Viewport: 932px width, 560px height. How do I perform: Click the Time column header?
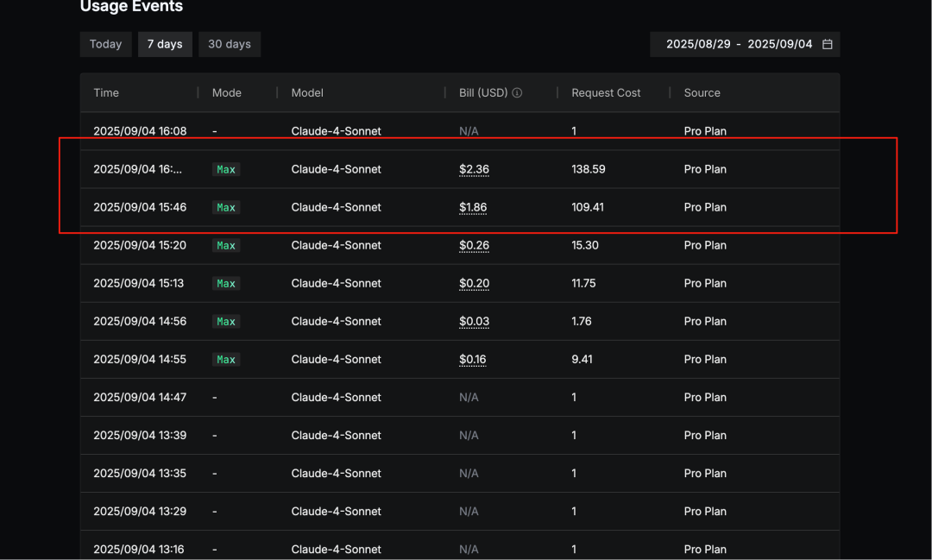[x=106, y=93]
